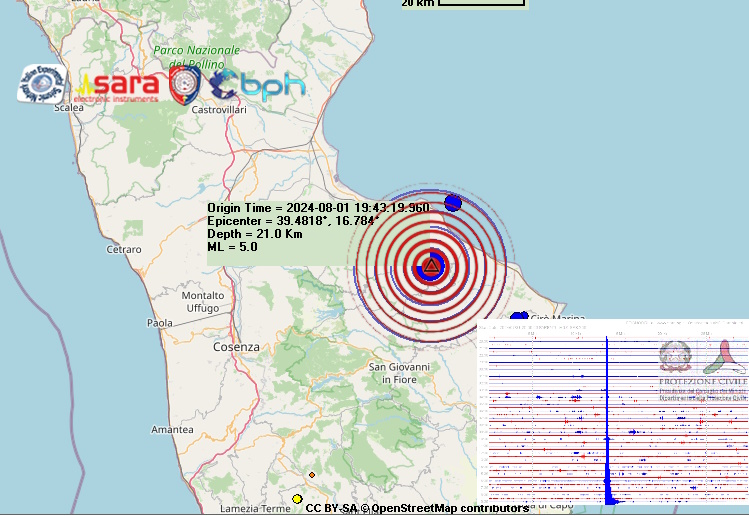
Task: Select the blue station marker near Cirò Marina
Action: pyautogui.click(x=518, y=318)
